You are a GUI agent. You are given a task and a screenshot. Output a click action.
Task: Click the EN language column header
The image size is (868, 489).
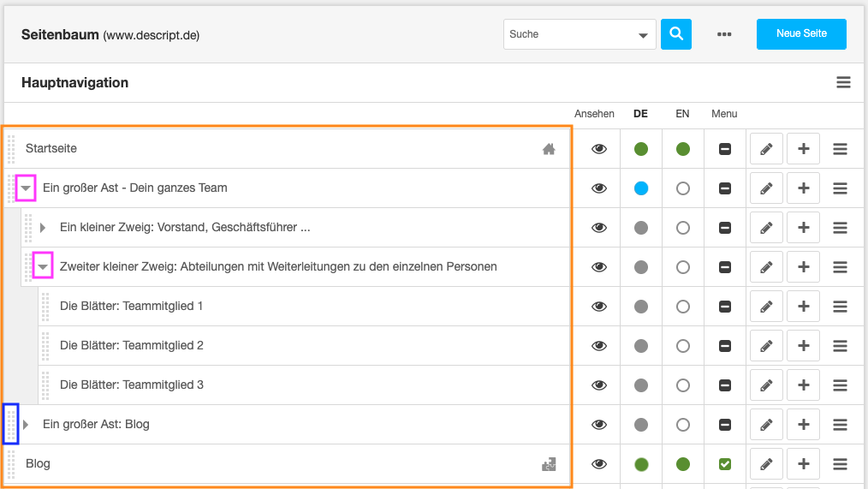tap(682, 114)
